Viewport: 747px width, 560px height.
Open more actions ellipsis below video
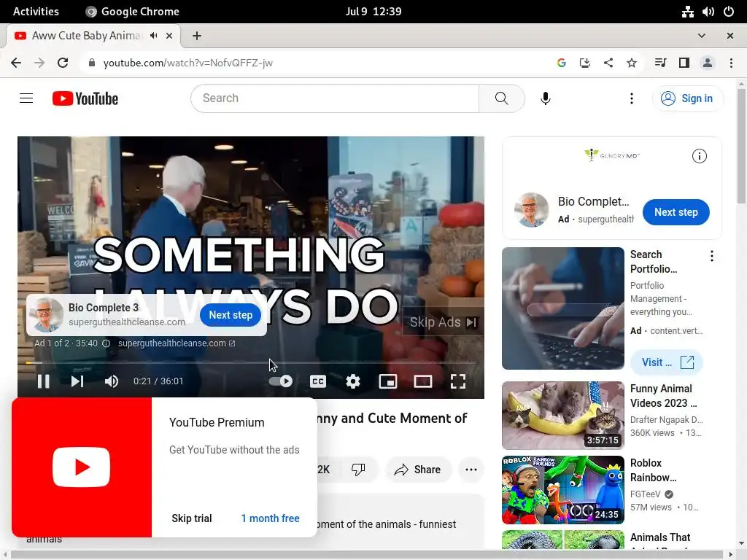point(471,470)
